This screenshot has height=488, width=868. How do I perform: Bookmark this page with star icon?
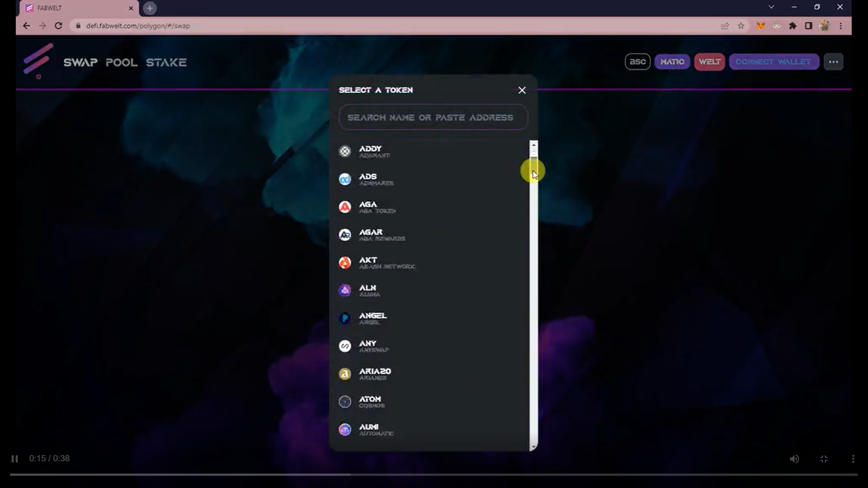pyautogui.click(x=741, y=26)
